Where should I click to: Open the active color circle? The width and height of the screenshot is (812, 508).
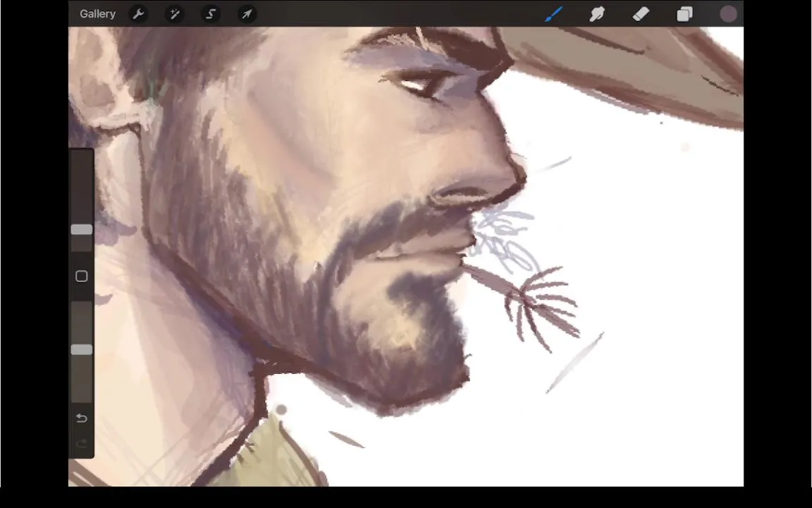coord(729,14)
